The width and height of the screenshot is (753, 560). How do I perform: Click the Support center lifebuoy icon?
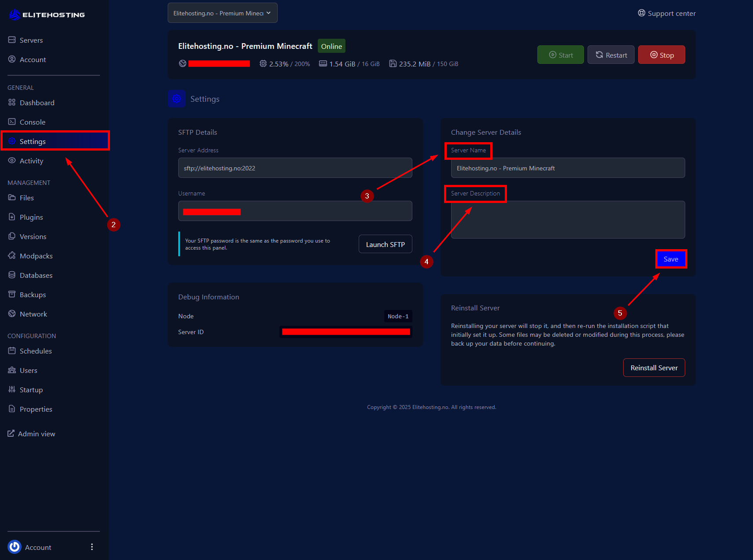(642, 13)
